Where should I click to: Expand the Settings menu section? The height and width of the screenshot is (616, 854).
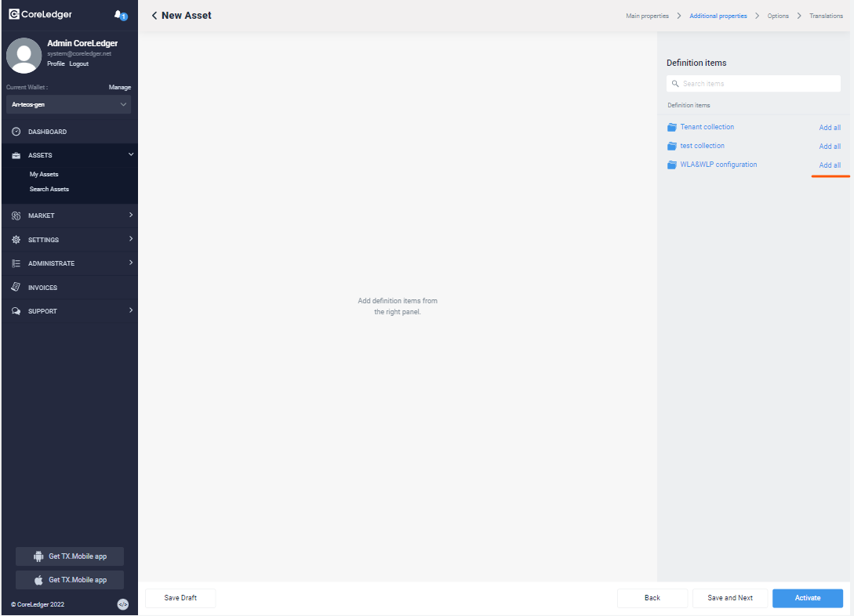click(x=69, y=240)
